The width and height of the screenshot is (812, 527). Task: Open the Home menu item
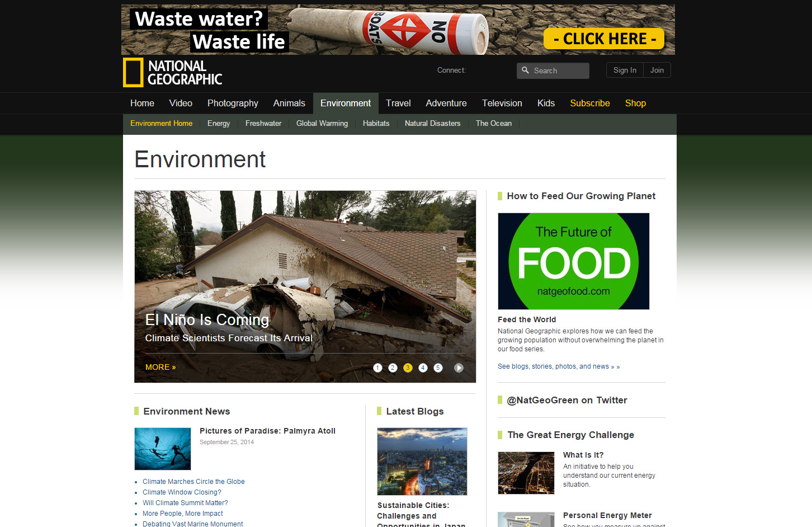tap(142, 103)
